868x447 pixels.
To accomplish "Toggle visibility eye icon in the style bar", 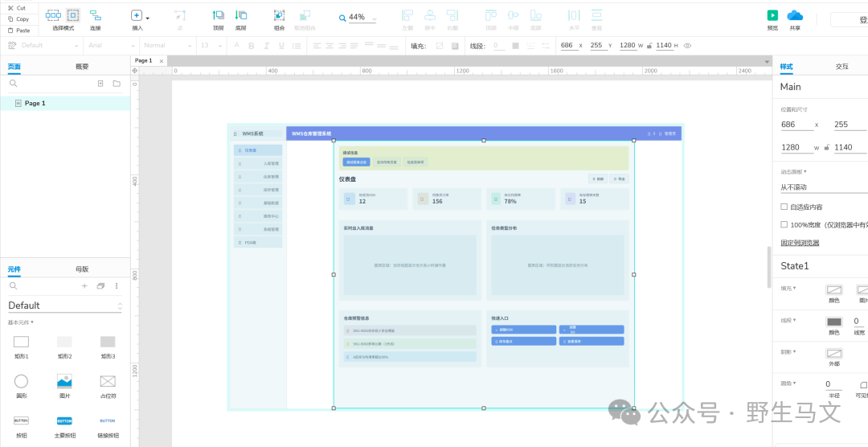I will (687, 46).
